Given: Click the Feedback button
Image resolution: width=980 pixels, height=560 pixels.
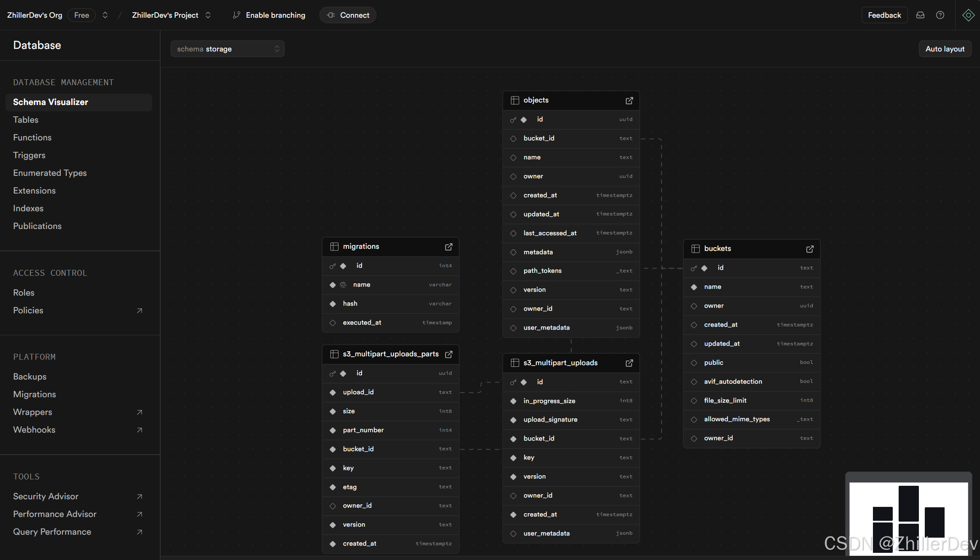Looking at the screenshot, I should tap(884, 15).
